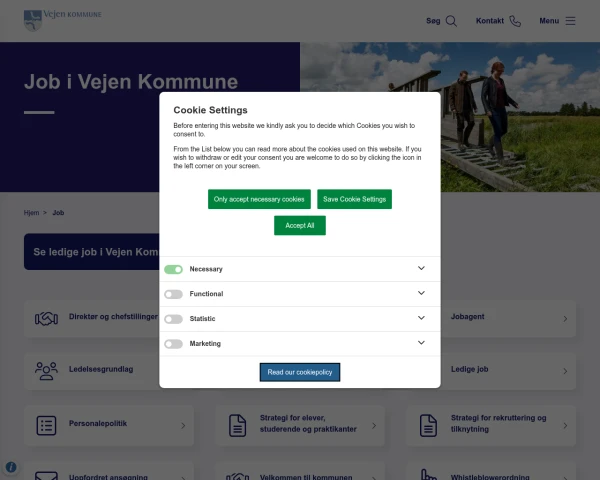Expand the Necessary cookies chevron
Viewport: 600px width, 480px height.
pos(421,268)
